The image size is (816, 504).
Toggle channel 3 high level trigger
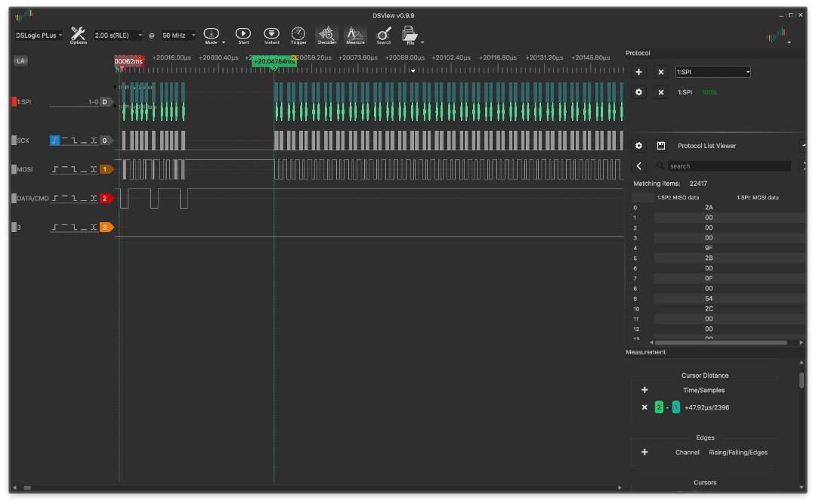(x=64, y=227)
